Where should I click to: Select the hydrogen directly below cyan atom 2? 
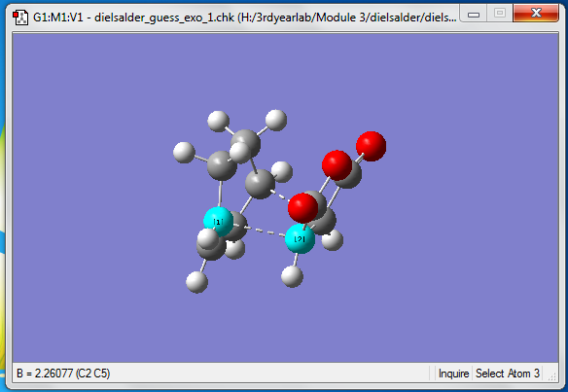[x=292, y=276]
